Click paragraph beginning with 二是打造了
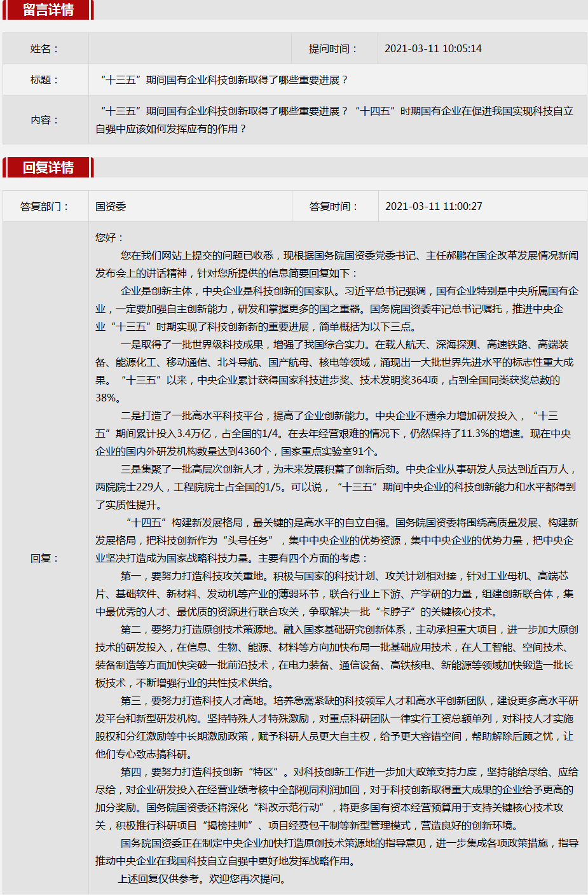The height and width of the screenshot is (895, 588). pyautogui.click(x=334, y=433)
